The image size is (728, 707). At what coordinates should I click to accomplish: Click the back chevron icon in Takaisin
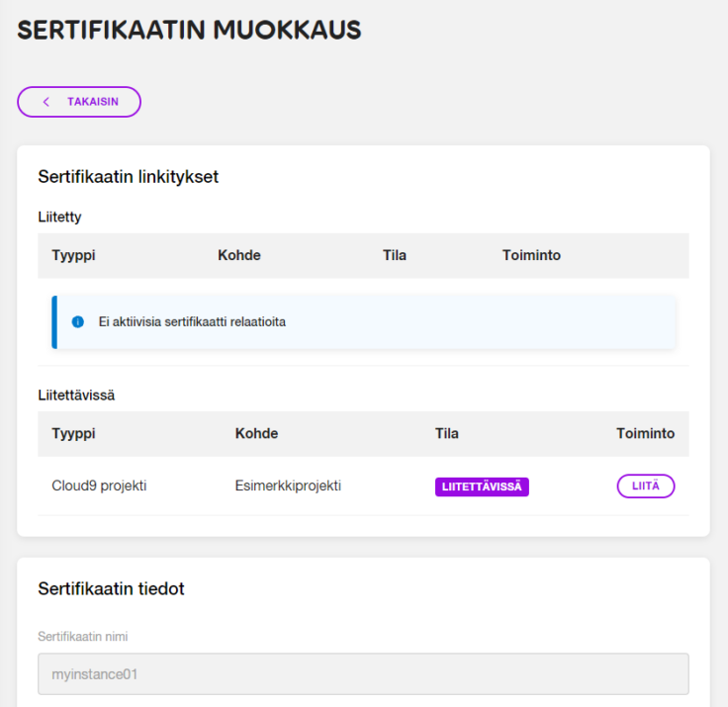click(x=45, y=102)
